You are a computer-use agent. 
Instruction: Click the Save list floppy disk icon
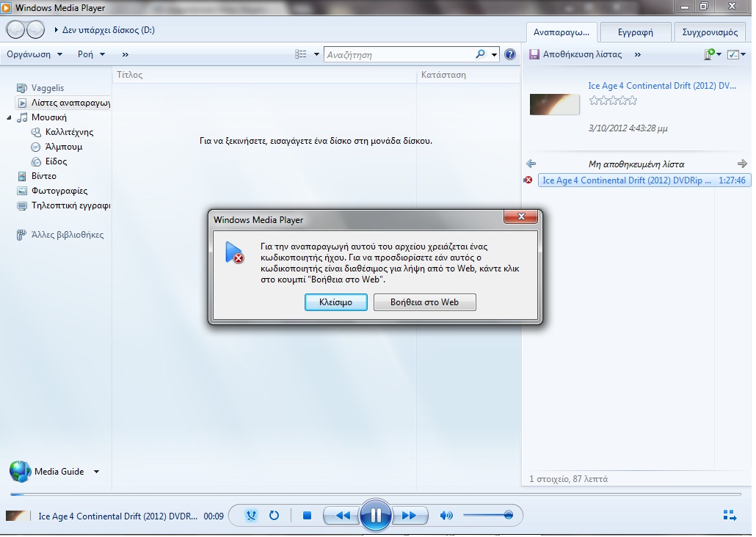(x=534, y=54)
